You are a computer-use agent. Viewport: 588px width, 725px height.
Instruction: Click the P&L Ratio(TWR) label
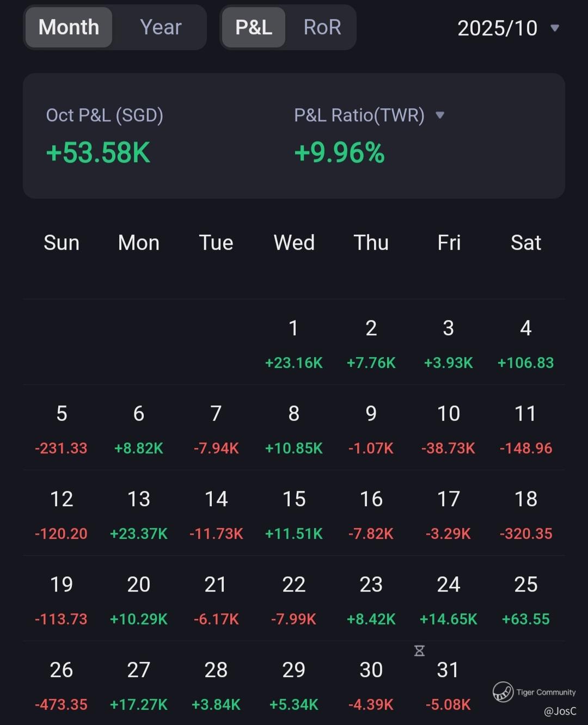[359, 115]
